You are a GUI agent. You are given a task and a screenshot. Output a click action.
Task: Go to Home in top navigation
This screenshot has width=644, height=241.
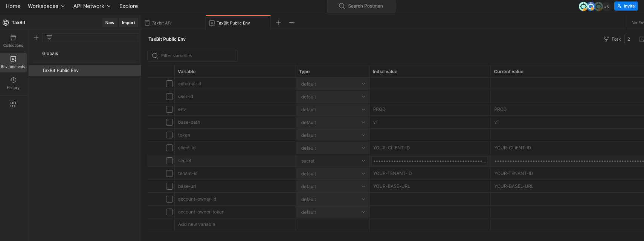(x=13, y=6)
